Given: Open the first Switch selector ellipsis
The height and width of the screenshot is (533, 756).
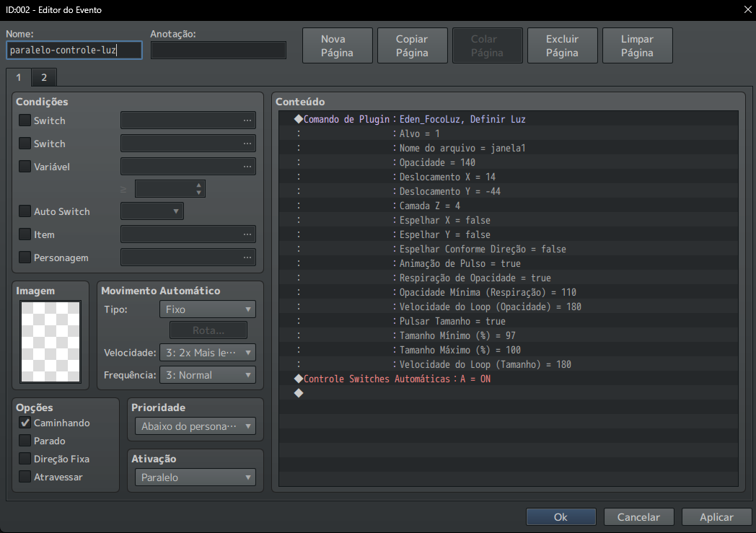Looking at the screenshot, I should pos(247,120).
